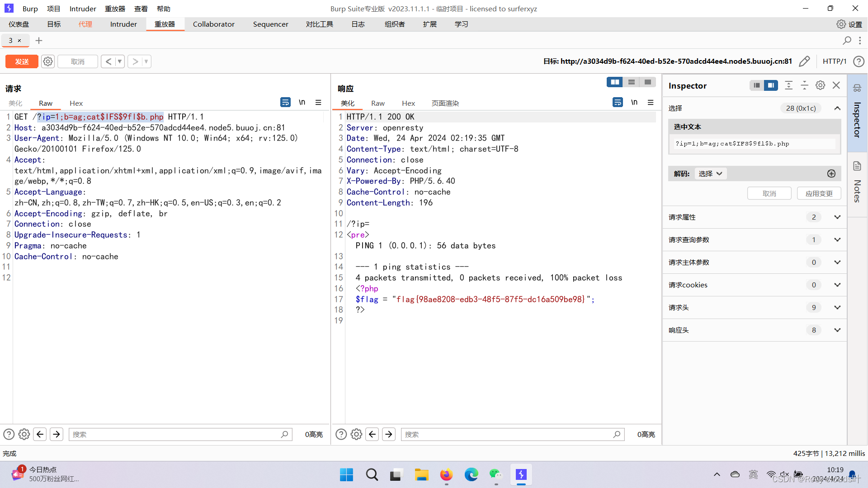Switch to horizontal split layout view
The height and width of the screenshot is (488, 868).
coord(632,82)
